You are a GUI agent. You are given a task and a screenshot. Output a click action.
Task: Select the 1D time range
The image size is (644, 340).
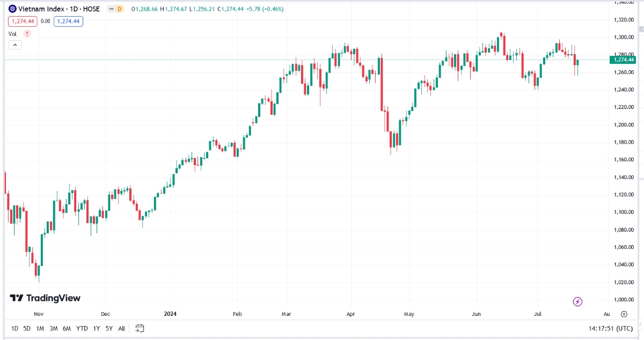14,328
